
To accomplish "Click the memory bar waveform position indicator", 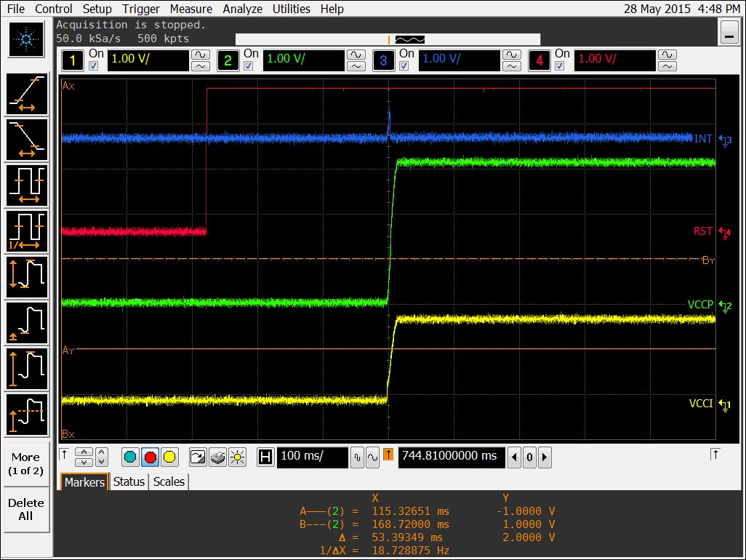I will point(409,39).
